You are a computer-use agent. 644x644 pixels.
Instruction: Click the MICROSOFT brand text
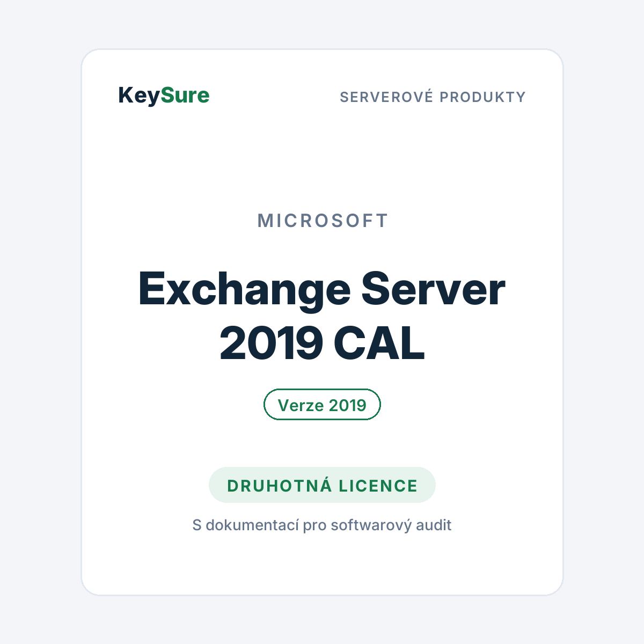[323, 221]
